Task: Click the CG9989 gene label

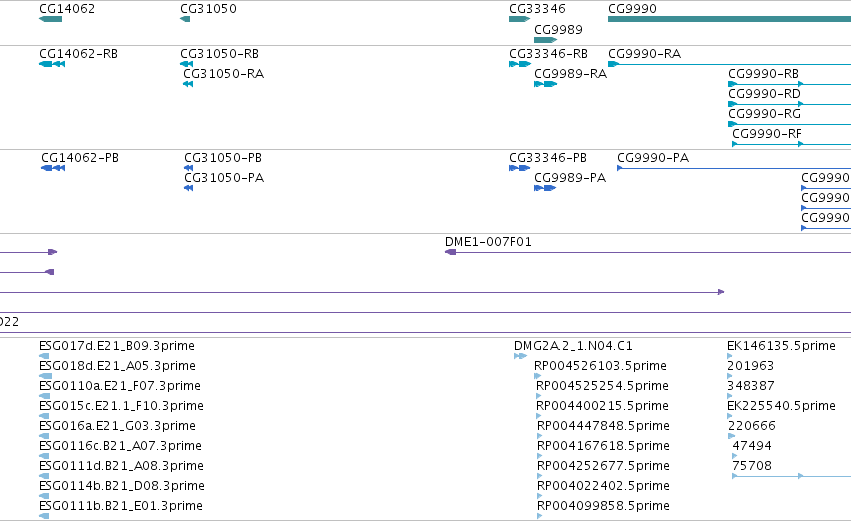Action: [x=558, y=29]
